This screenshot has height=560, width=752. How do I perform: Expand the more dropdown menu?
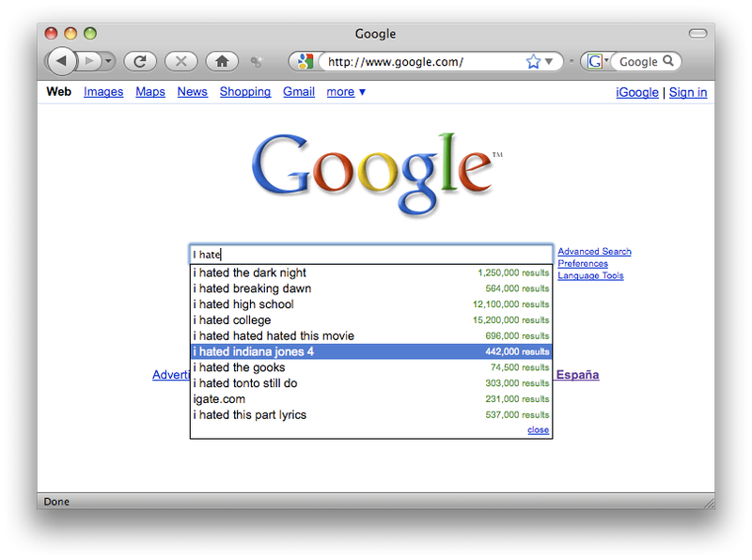(x=346, y=91)
